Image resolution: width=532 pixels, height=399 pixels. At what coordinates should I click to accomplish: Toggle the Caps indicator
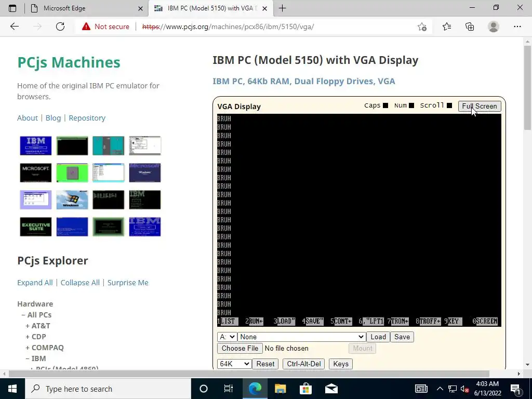[x=385, y=105]
